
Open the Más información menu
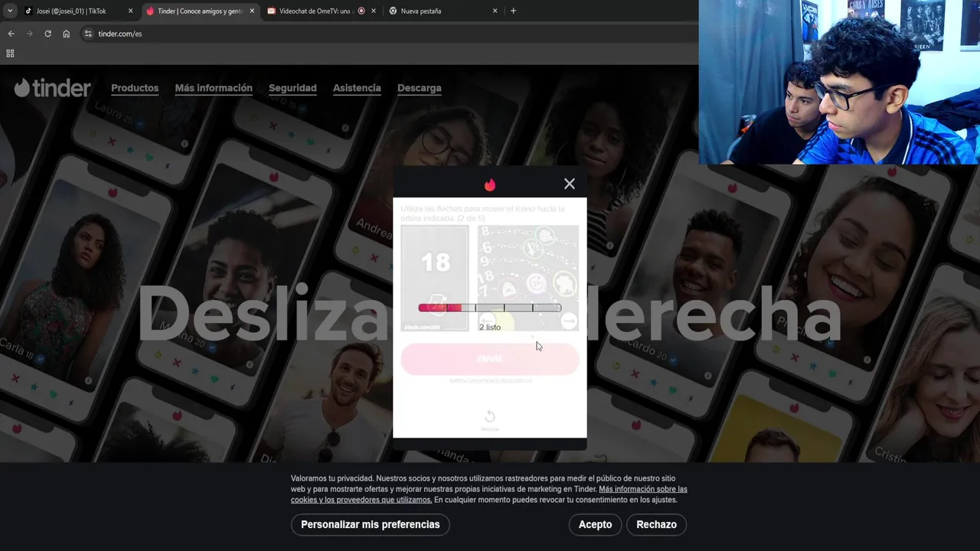(x=214, y=88)
